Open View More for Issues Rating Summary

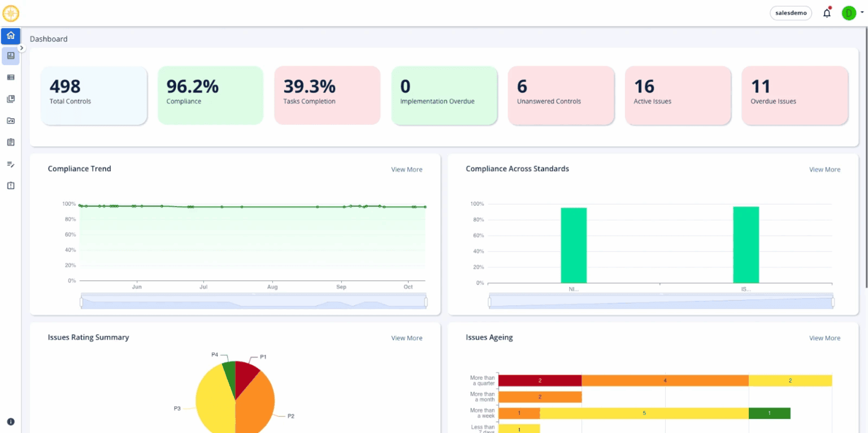pyautogui.click(x=406, y=338)
